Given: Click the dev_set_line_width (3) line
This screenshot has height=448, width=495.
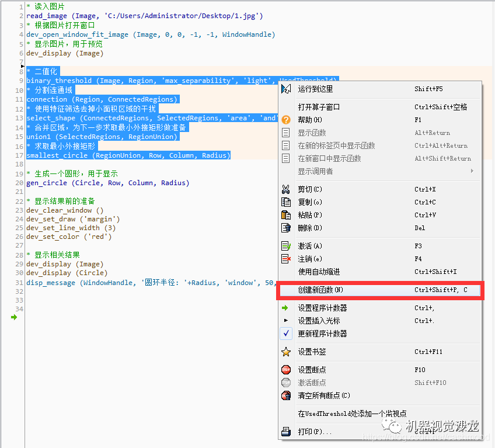Looking at the screenshot, I should pyautogui.click(x=71, y=228).
